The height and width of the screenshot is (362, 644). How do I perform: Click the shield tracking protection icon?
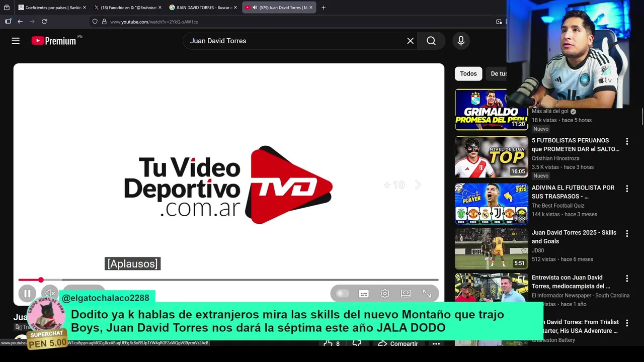95,22
